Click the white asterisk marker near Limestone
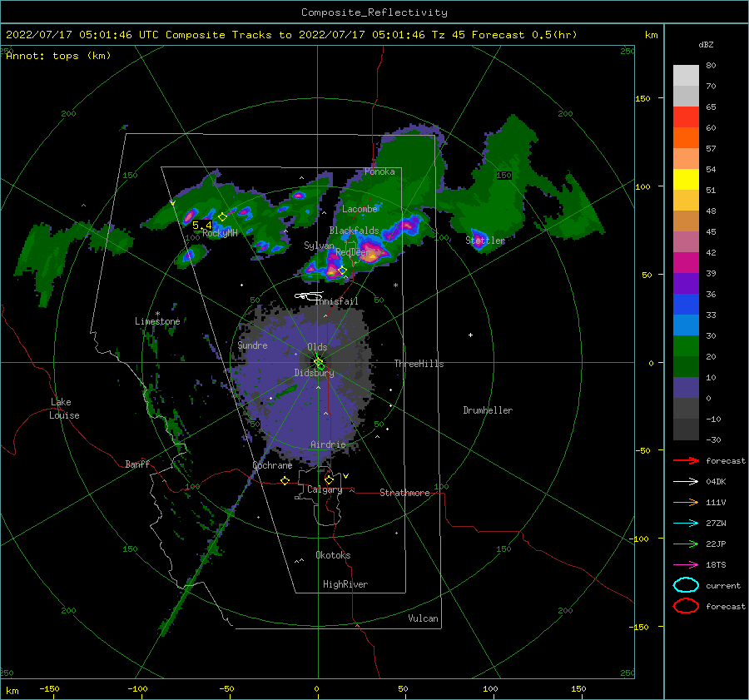 (157, 314)
